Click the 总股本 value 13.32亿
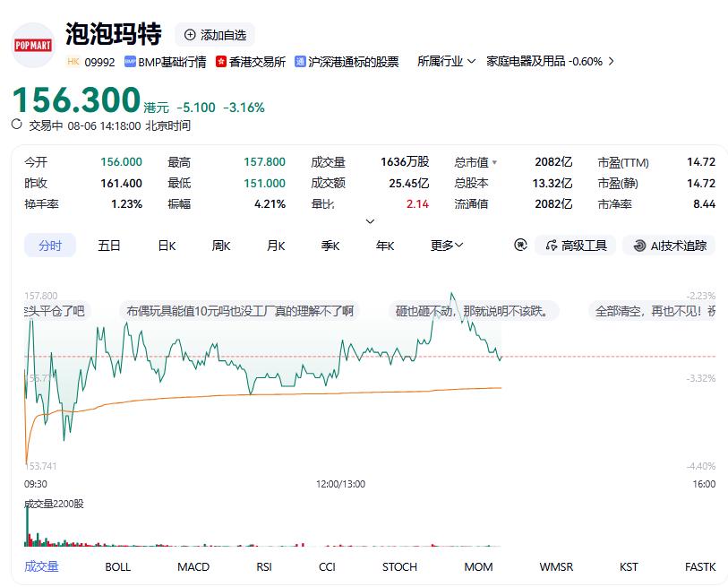 coord(552,183)
